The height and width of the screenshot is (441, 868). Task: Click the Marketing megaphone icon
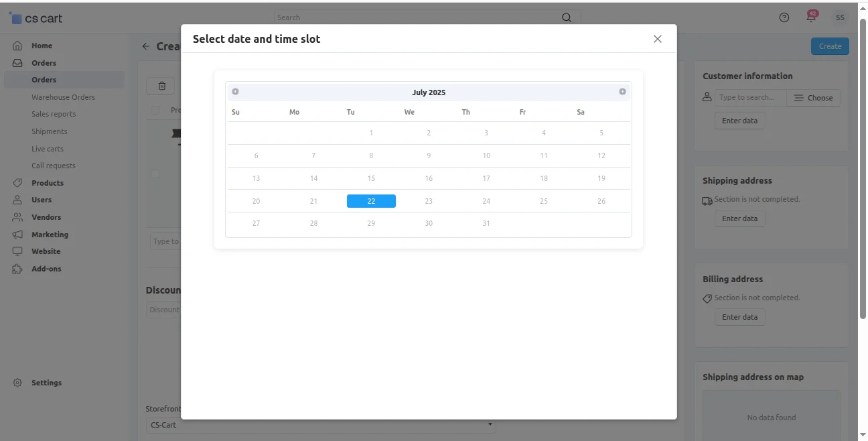coord(17,235)
